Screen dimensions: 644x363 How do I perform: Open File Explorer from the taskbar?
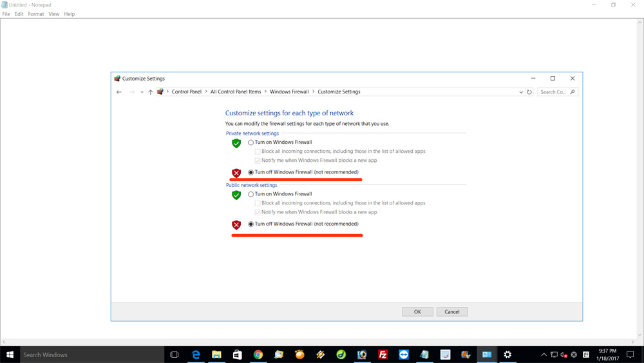[x=216, y=355]
